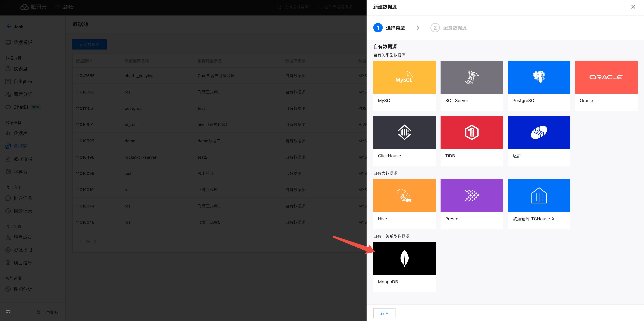Choose the SQL Server database icon
The height and width of the screenshot is (321, 644).
[471, 77]
